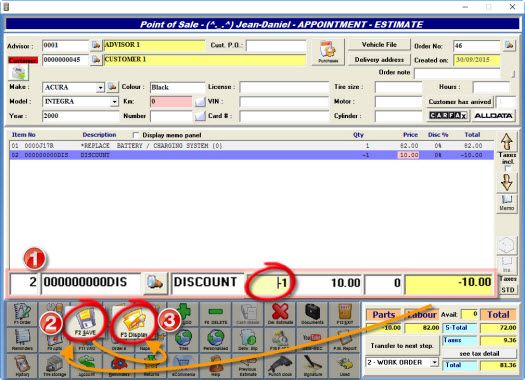This screenshot has width=525, height=380.
Task: Click the Purchases icon button
Action: click(x=328, y=52)
